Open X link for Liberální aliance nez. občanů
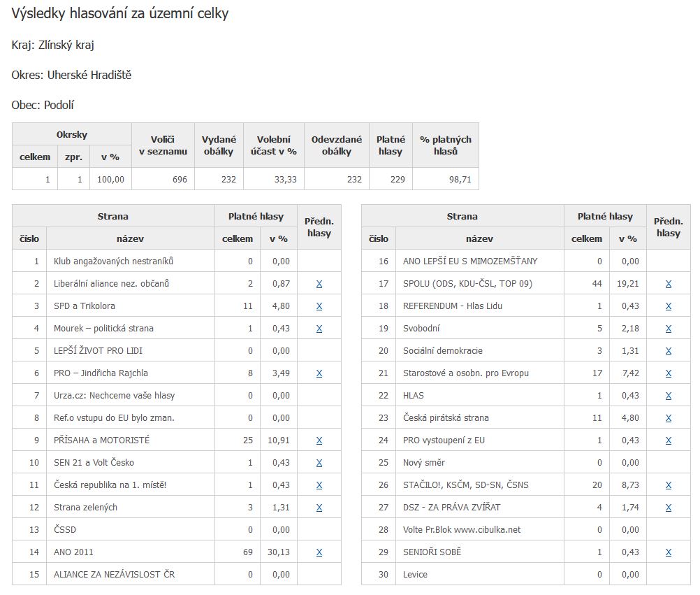700x595 pixels. pyautogui.click(x=319, y=284)
